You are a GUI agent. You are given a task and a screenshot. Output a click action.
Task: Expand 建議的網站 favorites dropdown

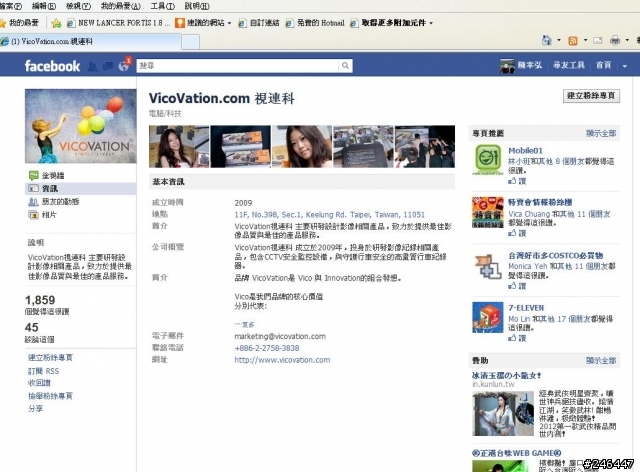[229, 23]
